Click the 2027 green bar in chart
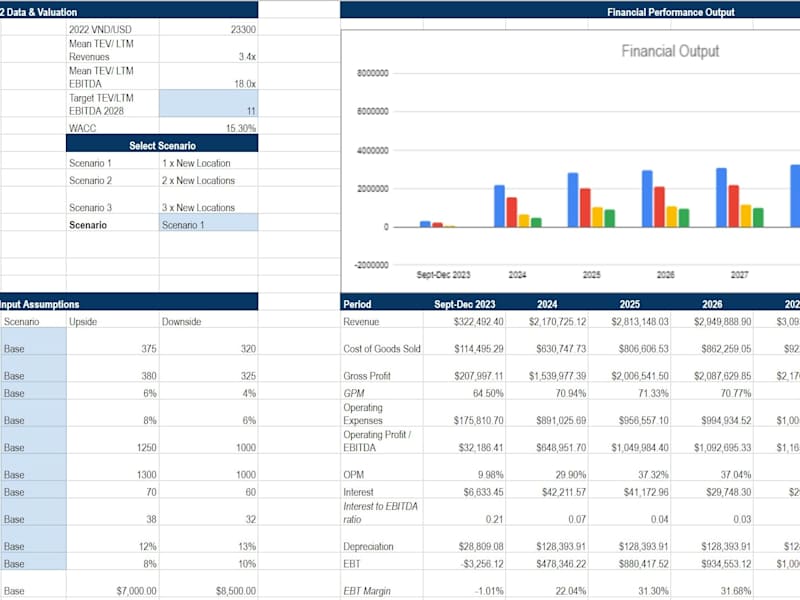 coord(758,217)
